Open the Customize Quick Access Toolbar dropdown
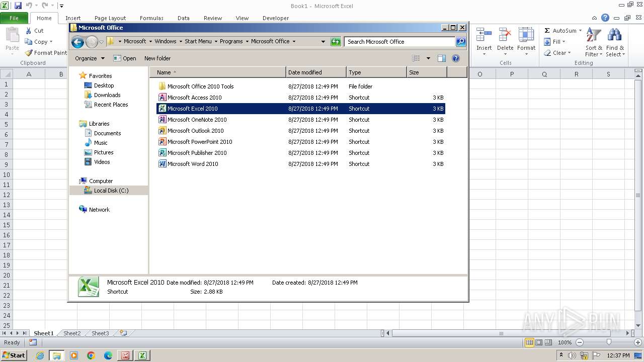 click(x=61, y=6)
